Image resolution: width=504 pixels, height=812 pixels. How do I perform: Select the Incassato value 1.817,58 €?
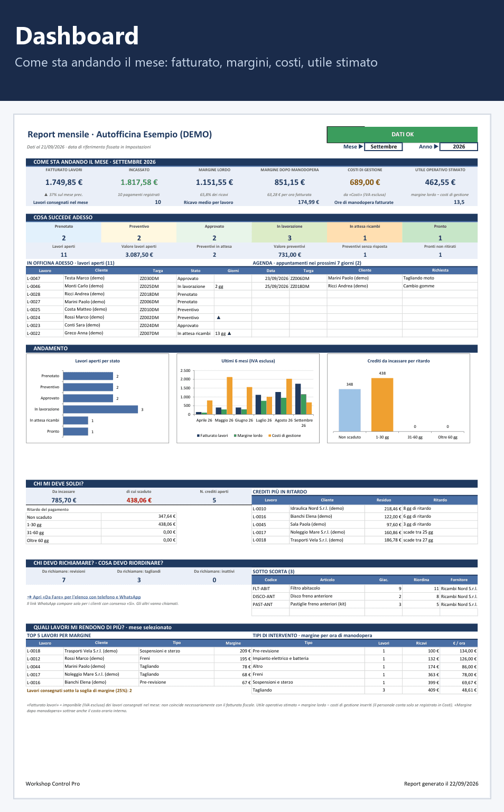139,182
